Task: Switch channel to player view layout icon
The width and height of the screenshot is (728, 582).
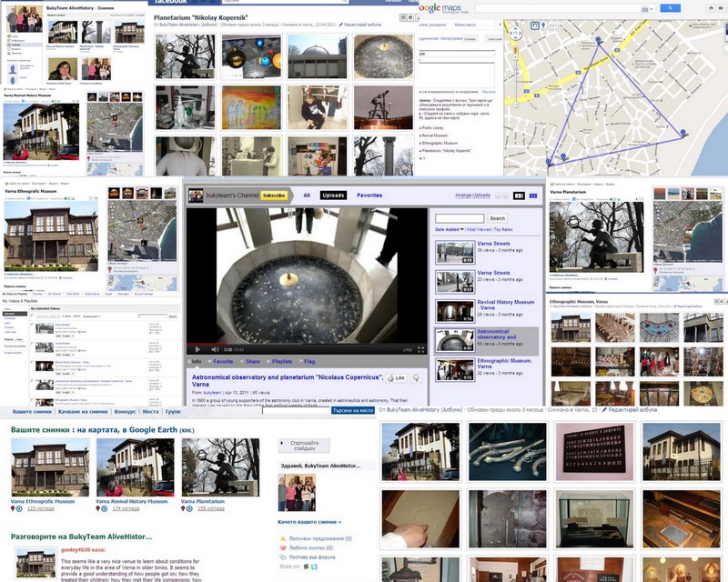Action: click(x=519, y=195)
